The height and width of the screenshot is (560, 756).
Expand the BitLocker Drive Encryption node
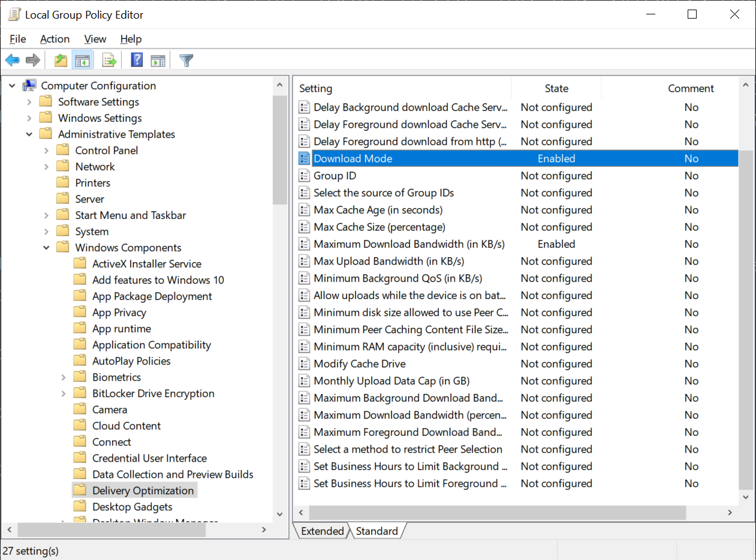(x=64, y=393)
